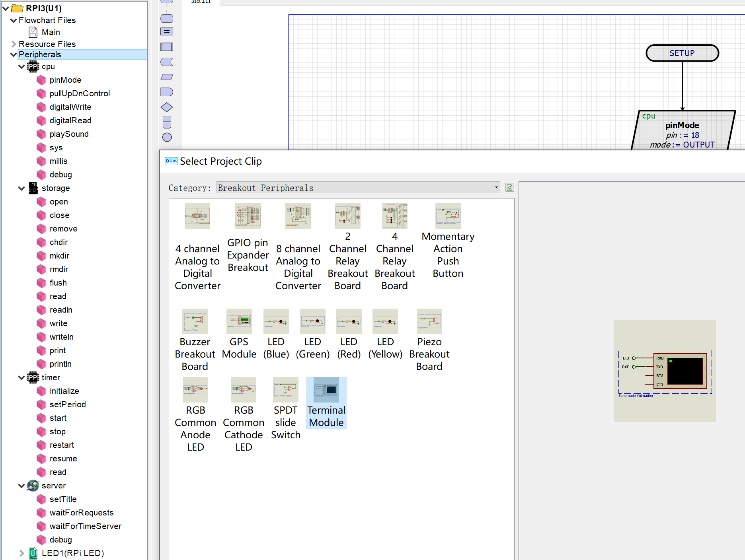Select server waitForRequests method

coord(82,513)
